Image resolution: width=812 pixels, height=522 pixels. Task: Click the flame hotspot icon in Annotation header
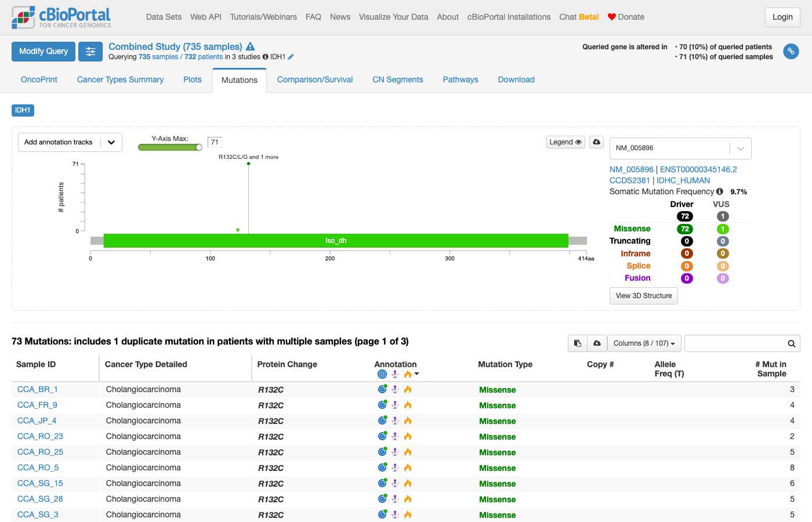tap(408, 374)
